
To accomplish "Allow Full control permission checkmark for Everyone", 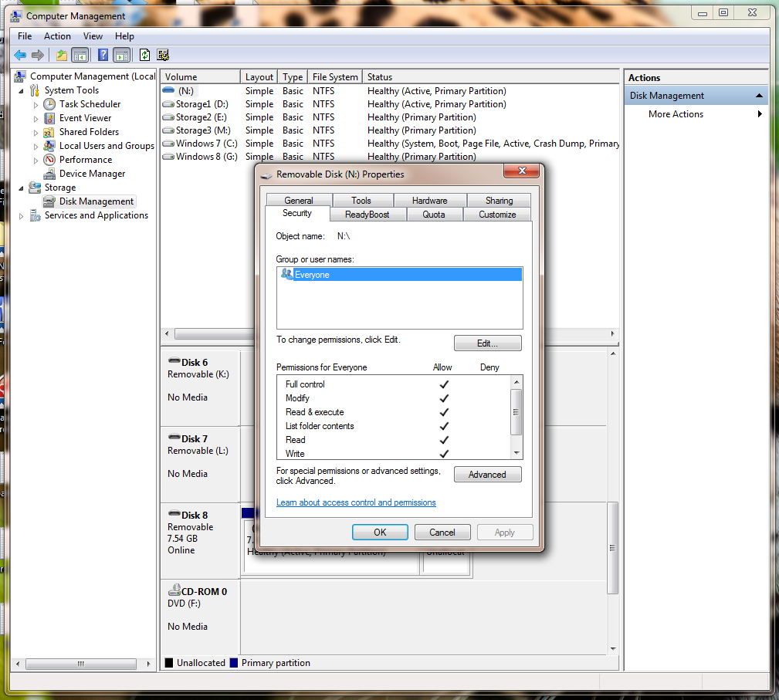I will [444, 384].
